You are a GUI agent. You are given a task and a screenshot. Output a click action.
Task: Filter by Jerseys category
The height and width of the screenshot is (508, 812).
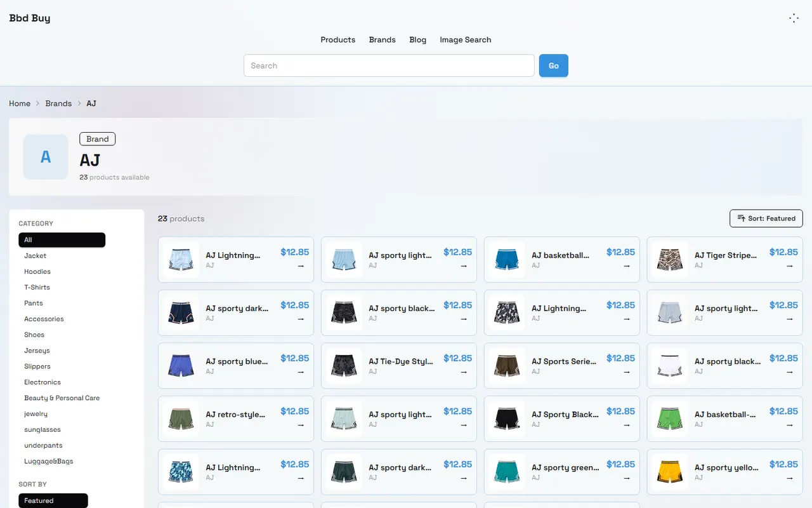tap(37, 351)
